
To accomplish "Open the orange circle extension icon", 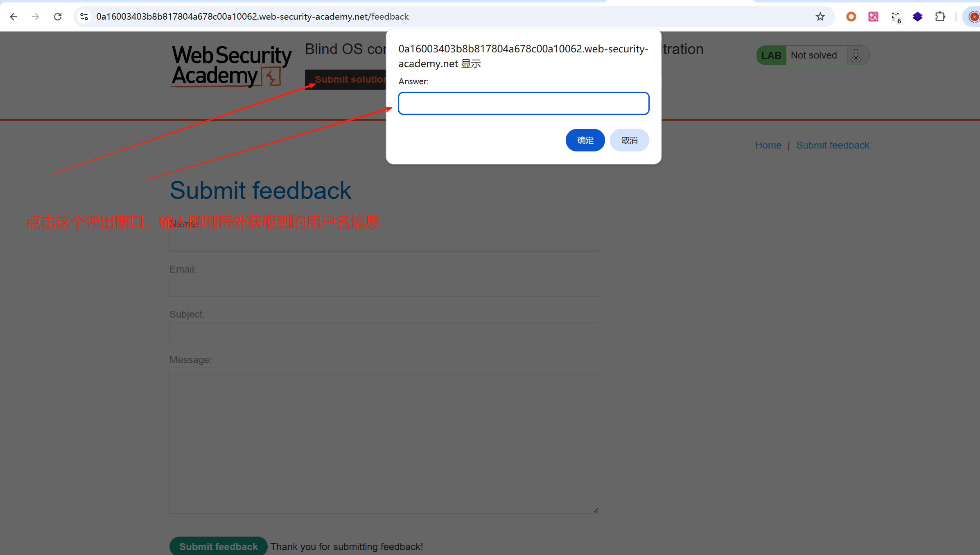I will click(x=851, y=17).
